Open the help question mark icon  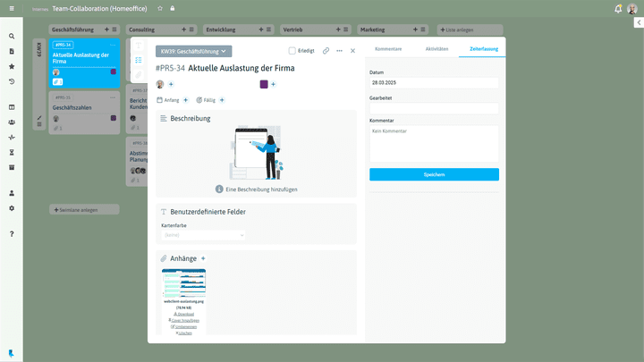(x=12, y=234)
